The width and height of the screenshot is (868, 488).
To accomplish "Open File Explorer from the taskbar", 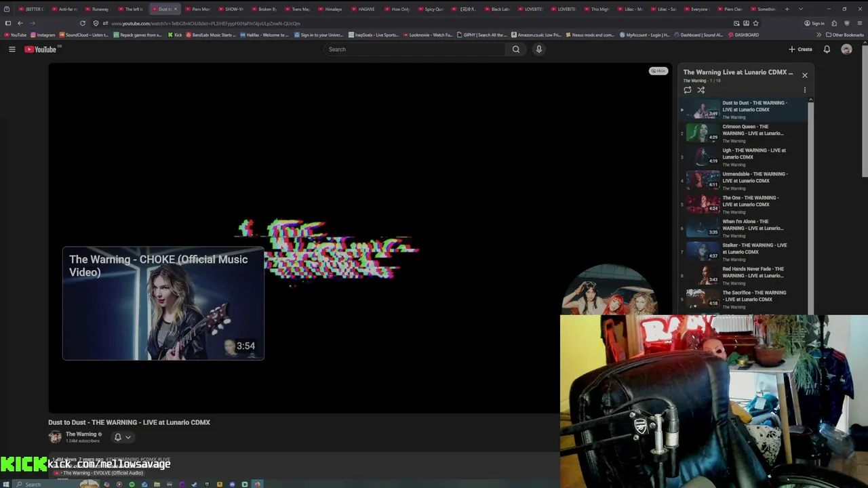I will tap(157, 484).
